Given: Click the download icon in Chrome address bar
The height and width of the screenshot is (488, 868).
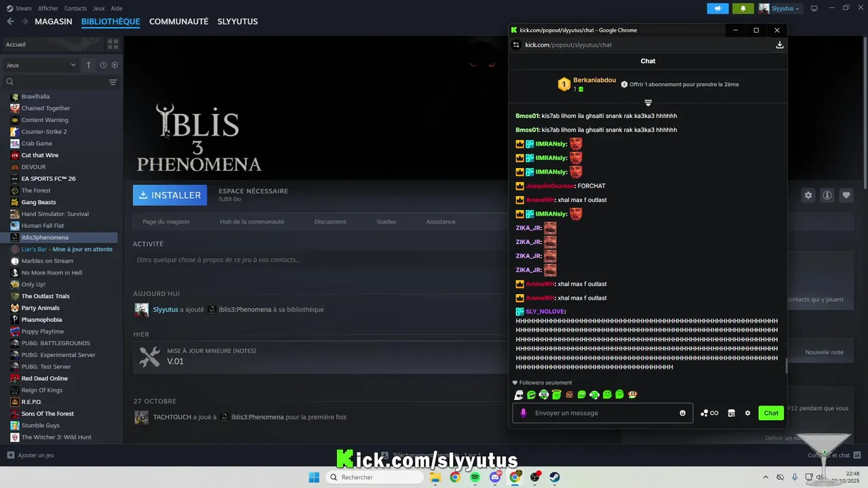Looking at the screenshot, I should pos(780,45).
